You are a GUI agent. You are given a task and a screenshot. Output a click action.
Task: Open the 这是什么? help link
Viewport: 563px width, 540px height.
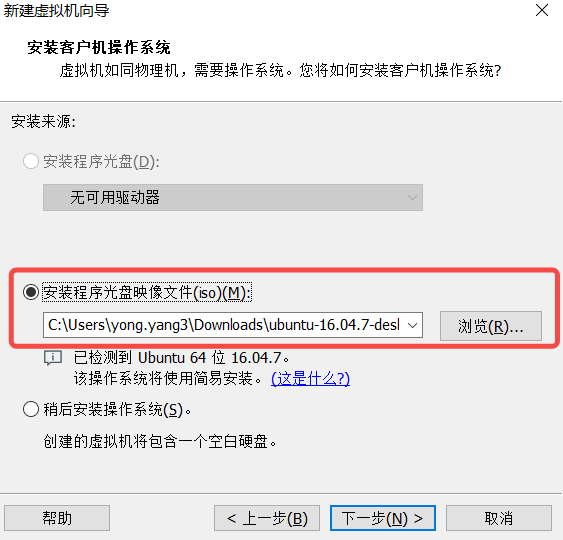(x=310, y=378)
